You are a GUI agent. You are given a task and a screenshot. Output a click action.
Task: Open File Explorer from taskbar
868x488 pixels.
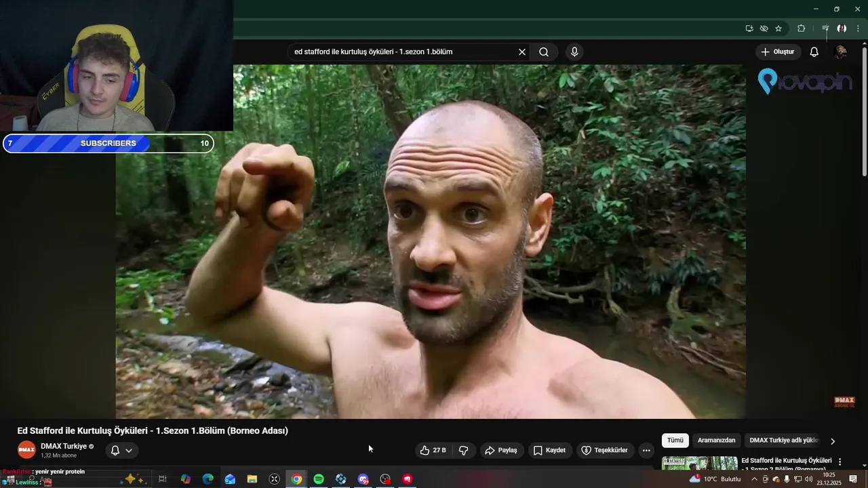pos(252,479)
